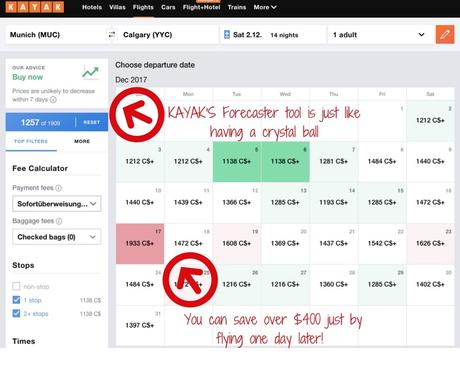Screen dimensions: 460x385
Task: Click the price trend graph icon
Action: 90,72
